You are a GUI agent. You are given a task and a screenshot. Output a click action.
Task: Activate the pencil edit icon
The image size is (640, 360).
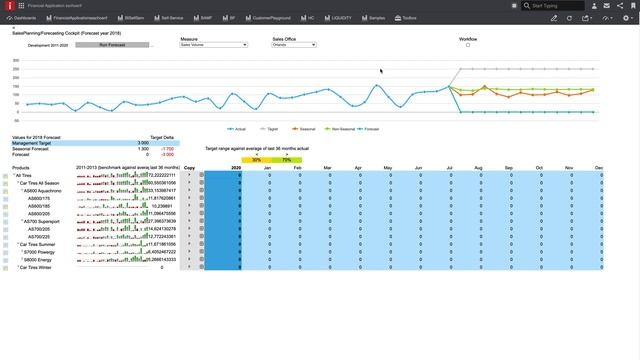(554, 18)
